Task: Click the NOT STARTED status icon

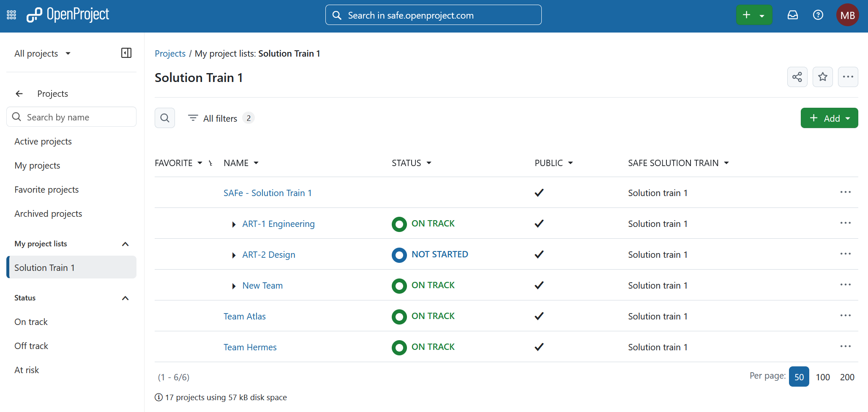Action: click(399, 255)
